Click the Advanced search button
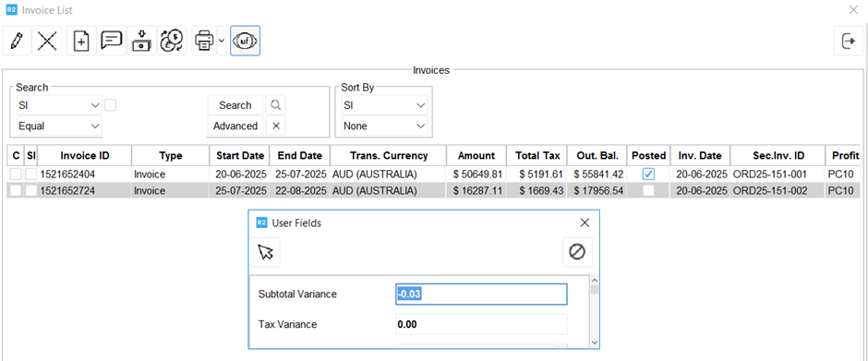Screen dimensions: 868x361 coord(235,126)
